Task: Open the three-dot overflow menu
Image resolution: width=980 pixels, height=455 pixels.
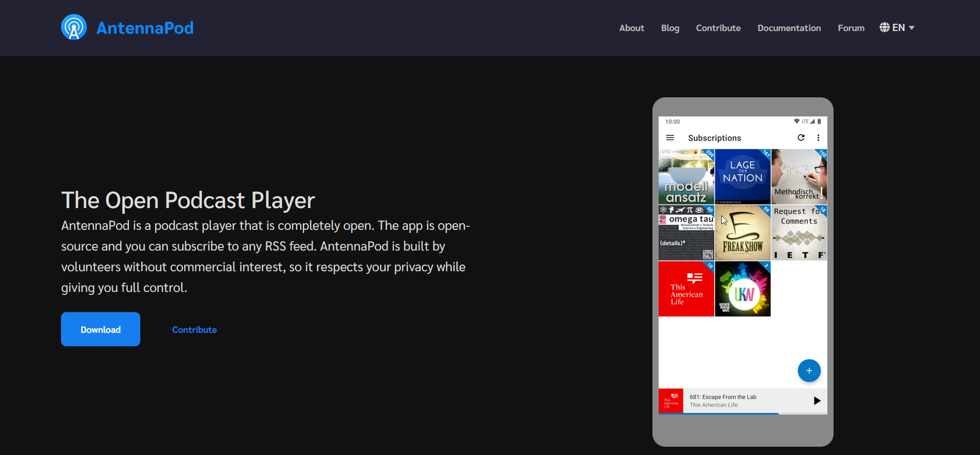Action: click(x=818, y=138)
